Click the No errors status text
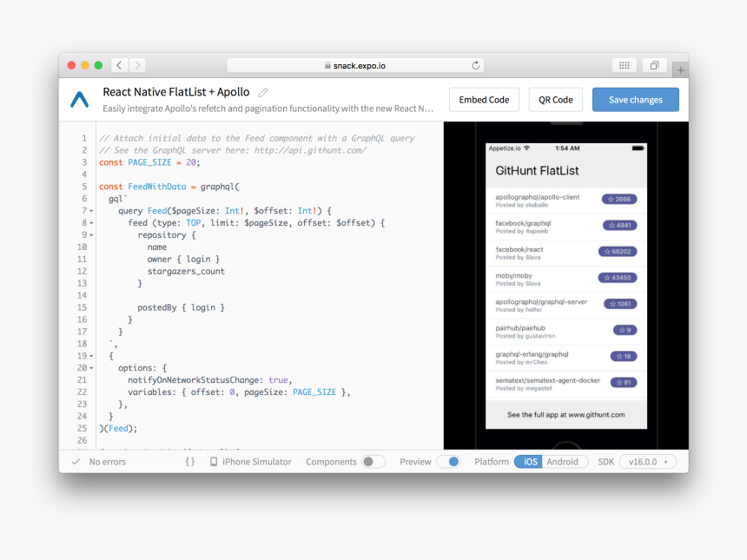747x560 pixels. point(108,461)
